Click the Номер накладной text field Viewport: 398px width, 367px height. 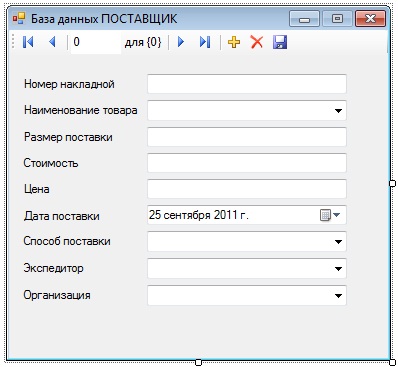[247, 84]
